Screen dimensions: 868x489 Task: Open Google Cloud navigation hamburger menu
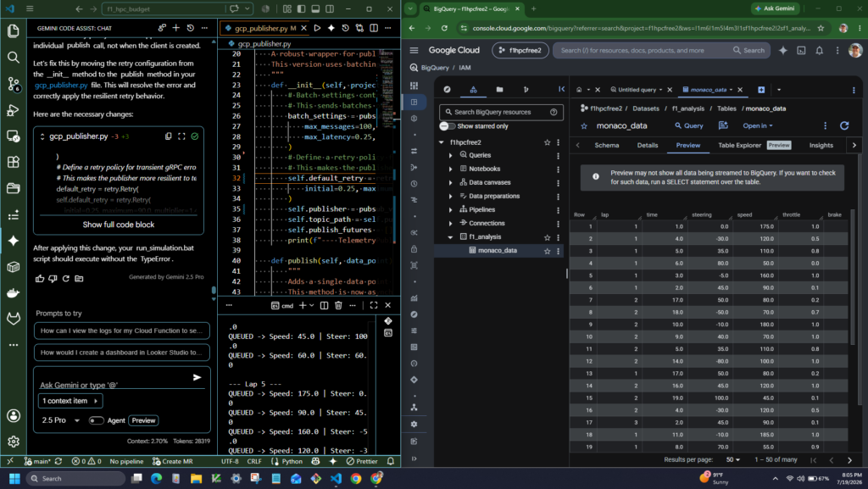pos(414,50)
